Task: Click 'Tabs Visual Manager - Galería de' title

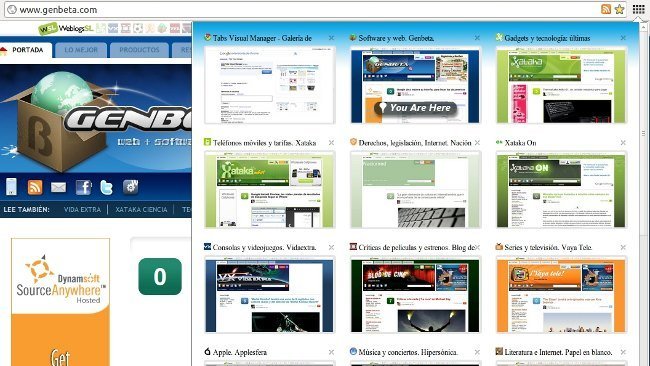Action: point(262,38)
